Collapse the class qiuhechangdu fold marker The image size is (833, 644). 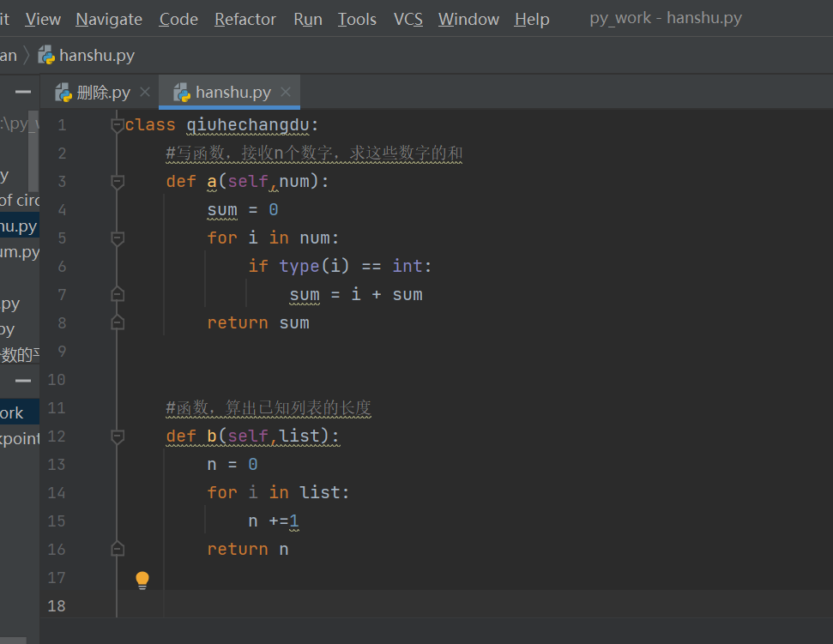click(118, 125)
